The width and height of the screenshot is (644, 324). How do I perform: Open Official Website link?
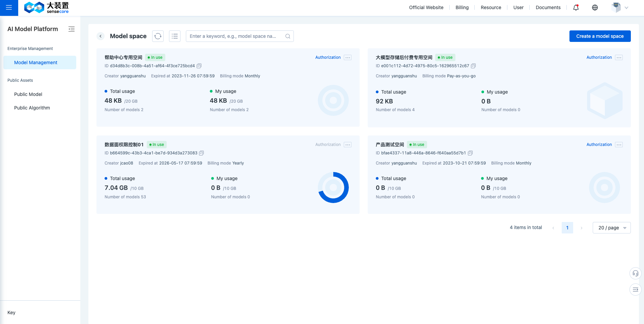426,7
